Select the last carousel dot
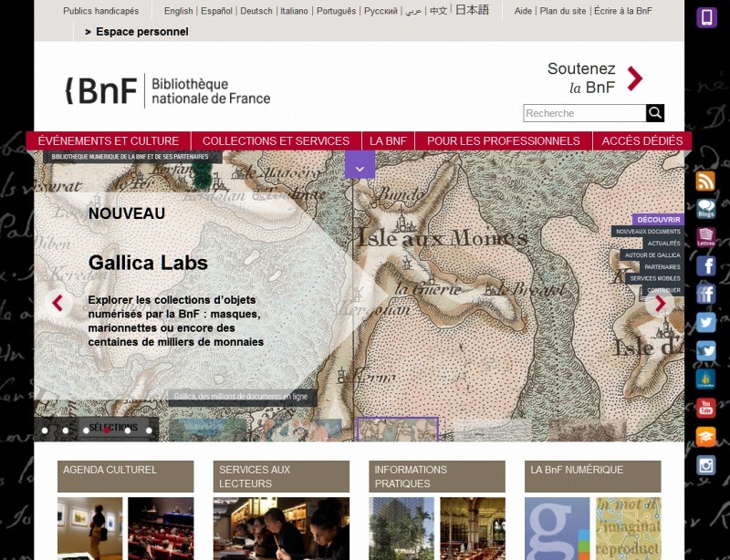The width and height of the screenshot is (730, 560). pyautogui.click(x=149, y=430)
